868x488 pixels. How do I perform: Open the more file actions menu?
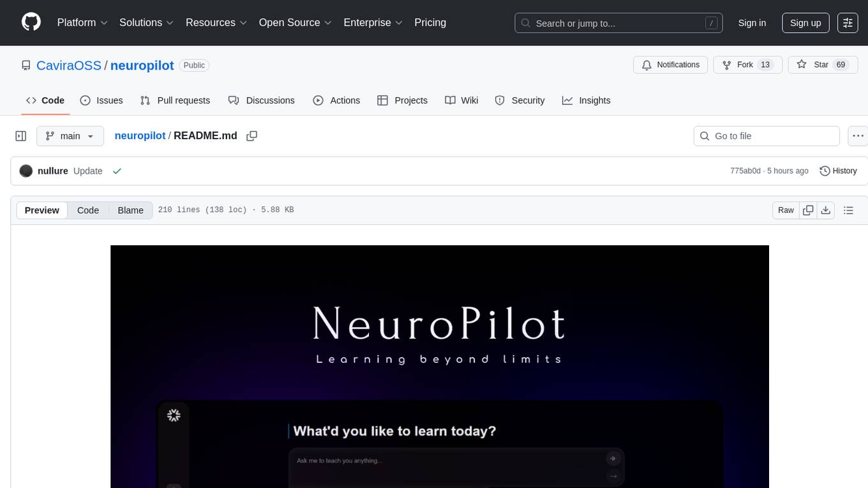click(858, 136)
